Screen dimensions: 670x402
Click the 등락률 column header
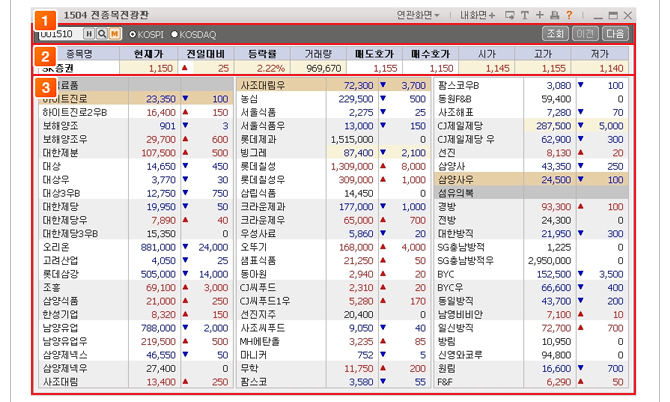click(261, 53)
